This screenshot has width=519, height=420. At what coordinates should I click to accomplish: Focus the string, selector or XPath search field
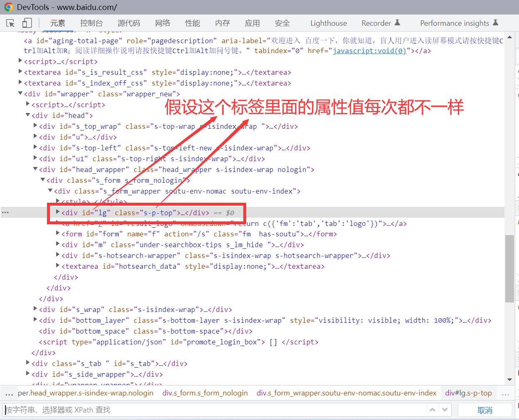coord(215,410)
